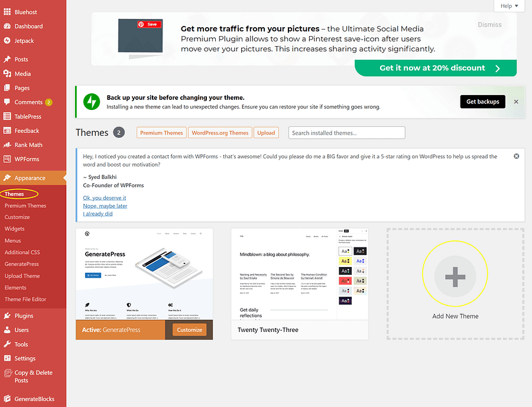Click the Feedback icon in sidebar
Screen dimensions: 532x407
coord(7,131)
